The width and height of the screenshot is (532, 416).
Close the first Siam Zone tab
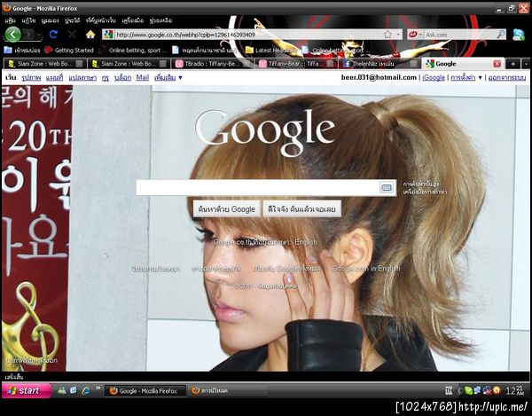pos(79,64)
